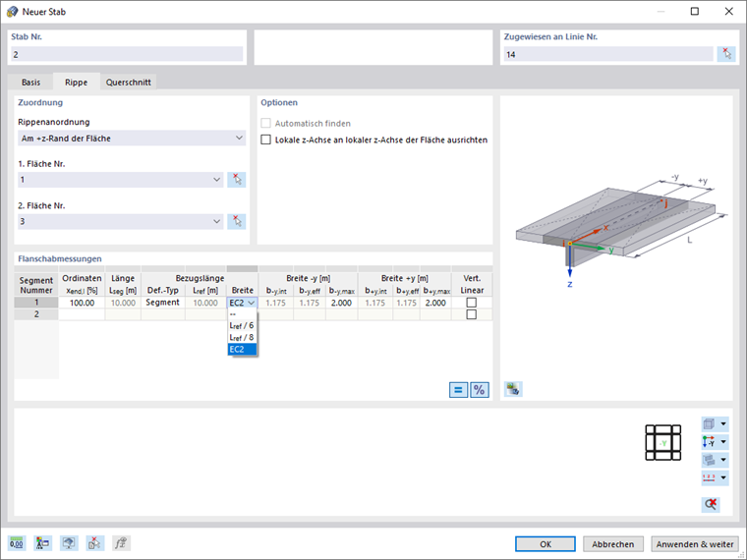Maximize the Neuer Stab window

pos(695,12)
